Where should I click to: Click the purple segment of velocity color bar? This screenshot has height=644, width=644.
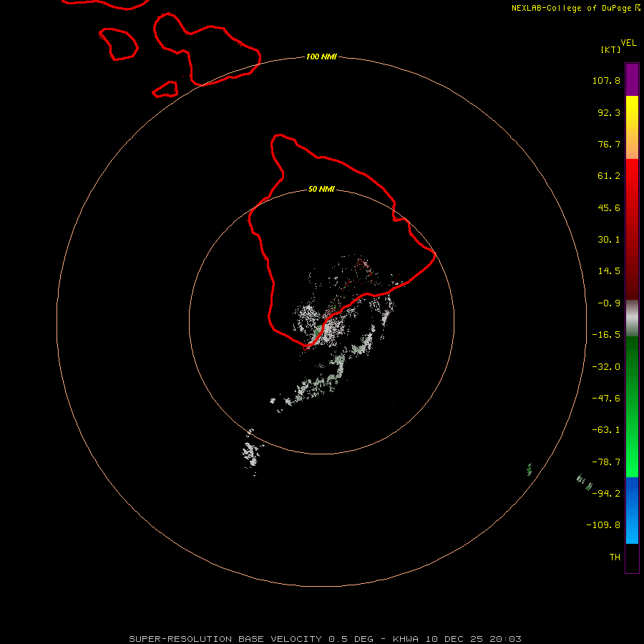pyautogui.click(x=632, y=79)
